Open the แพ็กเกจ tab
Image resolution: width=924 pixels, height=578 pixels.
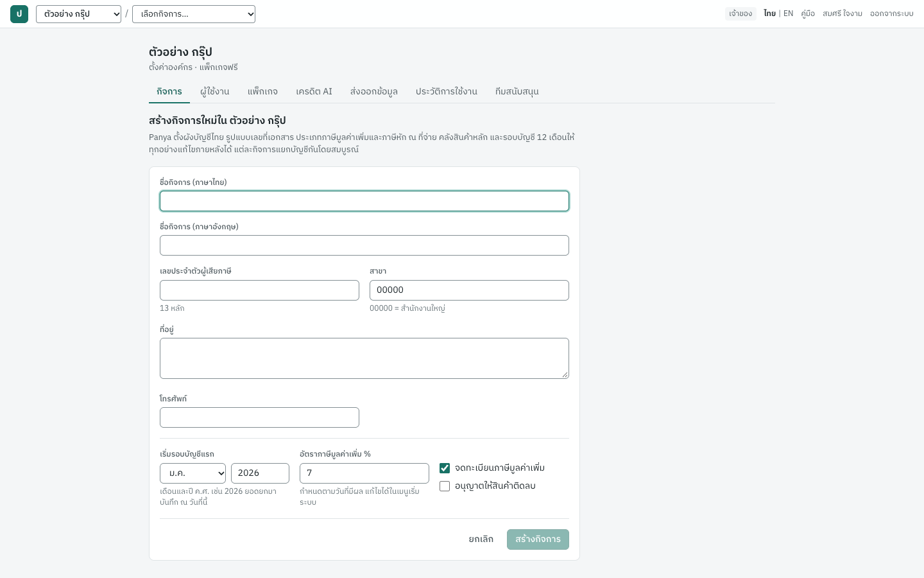[262, 91]
